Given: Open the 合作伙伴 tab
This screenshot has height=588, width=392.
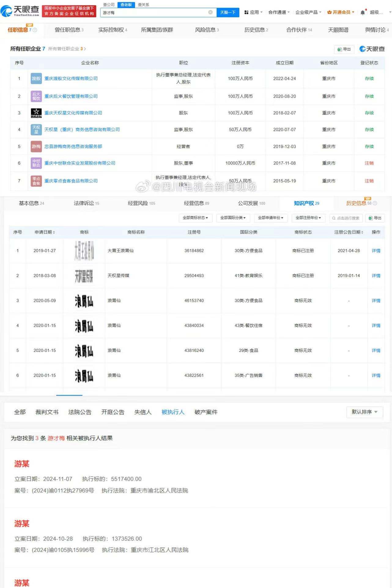Looking at the screenshot, I should pos(299,30).
